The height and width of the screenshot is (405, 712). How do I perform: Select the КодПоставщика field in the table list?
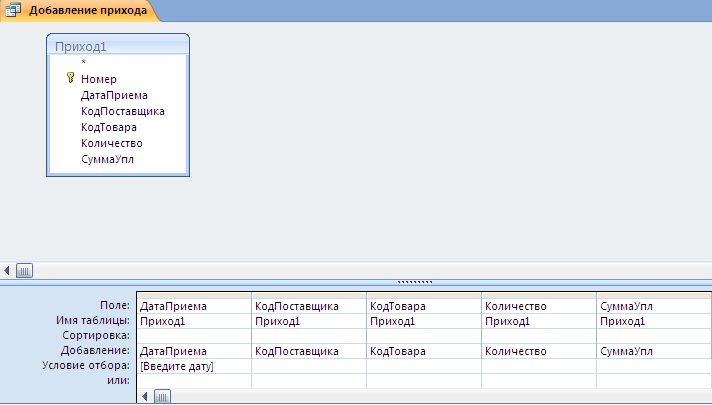tap(123, 111)
